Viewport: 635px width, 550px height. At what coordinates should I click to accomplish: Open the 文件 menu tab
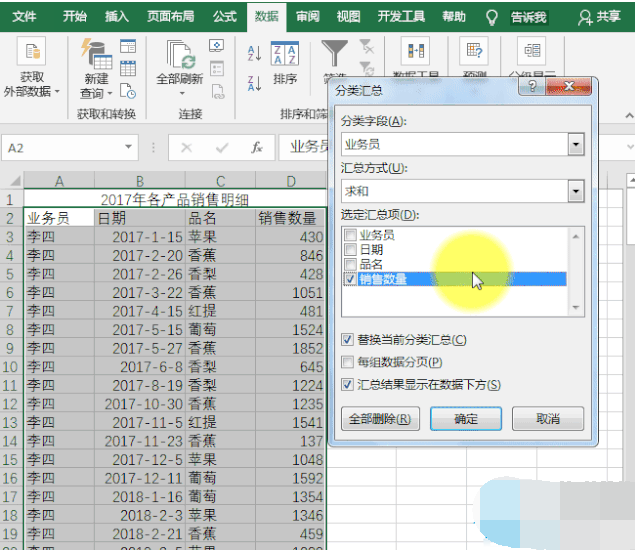click(24, 17)
